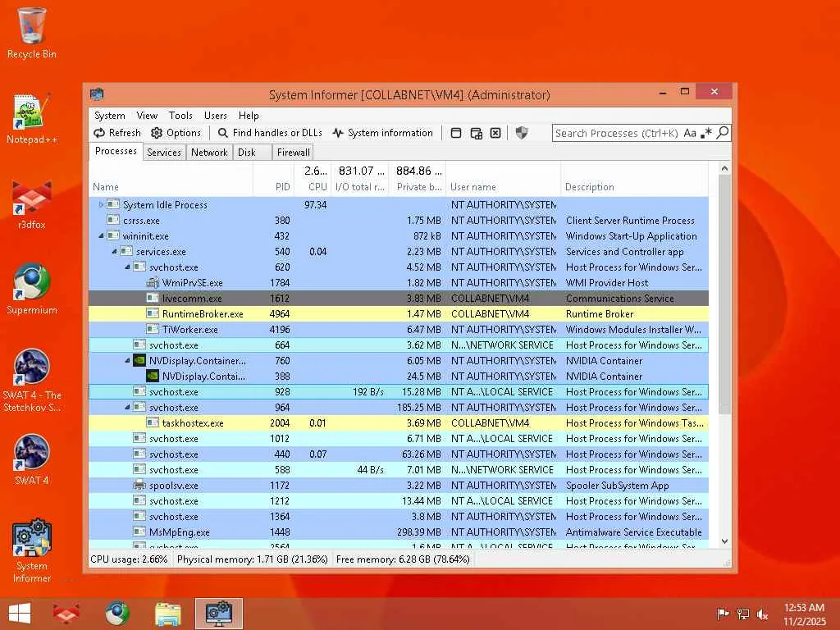Click the kill window toolbar icon

click(x=495, y=133)
